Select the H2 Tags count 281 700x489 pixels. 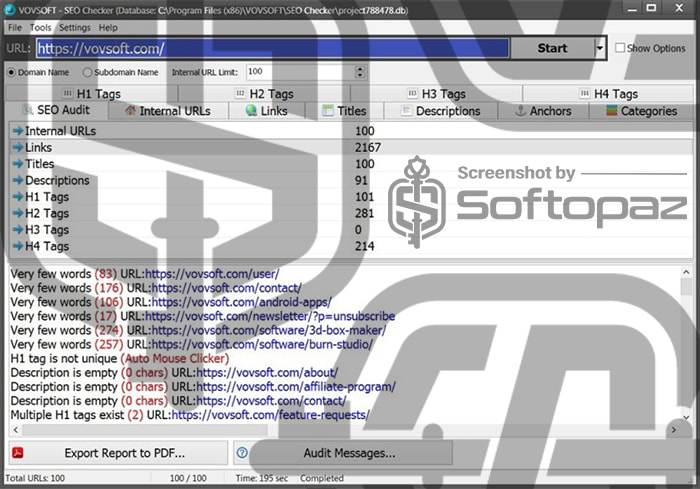pos(364,213)
